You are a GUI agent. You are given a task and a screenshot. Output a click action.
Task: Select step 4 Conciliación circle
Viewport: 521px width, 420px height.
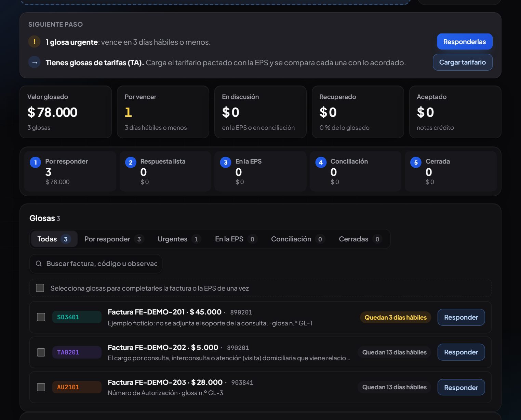(321, 163)
